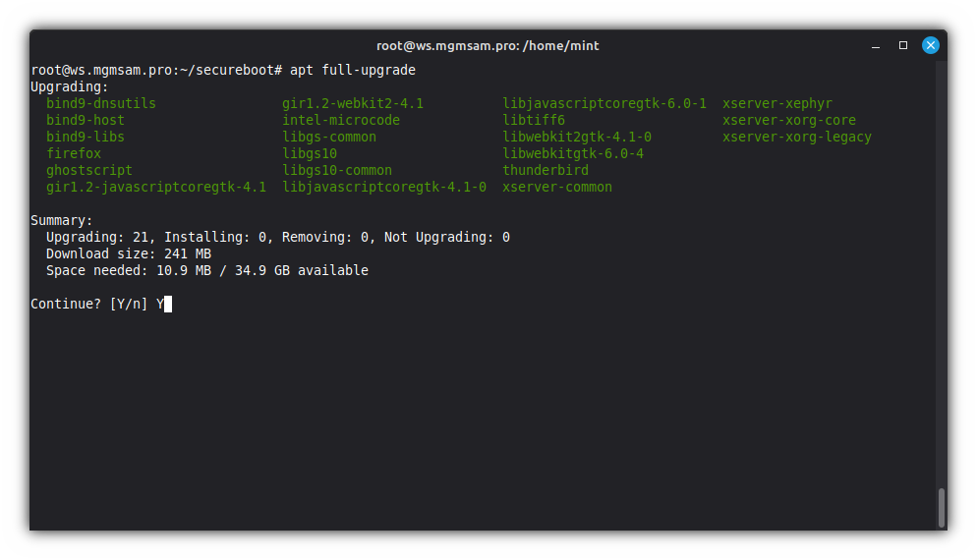Maximize the terminal window
The width and height of the screenshot is (977, 560).
click(903, 45)
